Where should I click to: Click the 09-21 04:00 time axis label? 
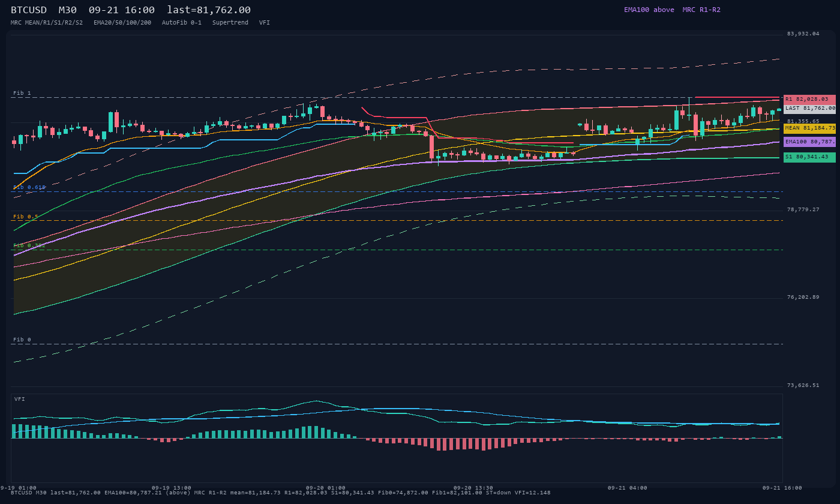(x=628, y=488)
